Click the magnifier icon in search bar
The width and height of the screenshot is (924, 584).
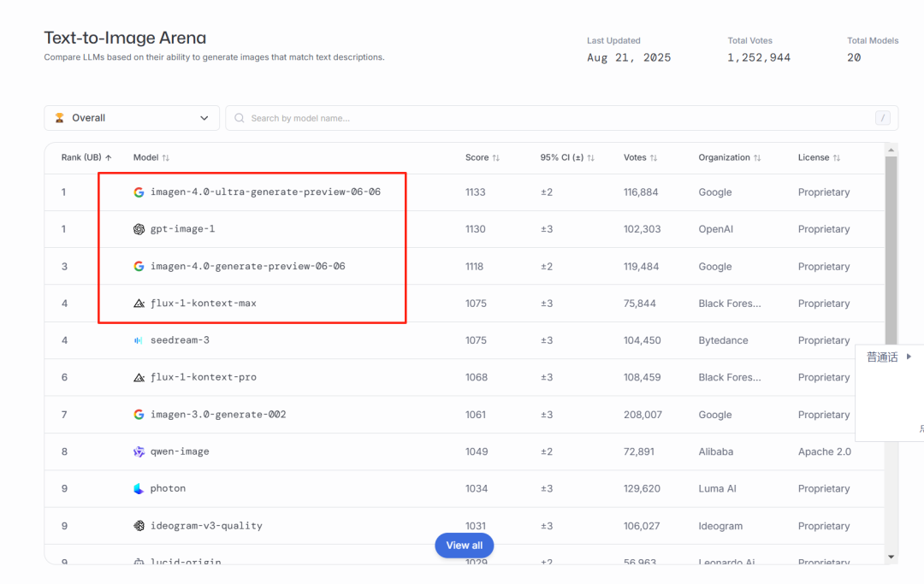(x=240, y=118)
